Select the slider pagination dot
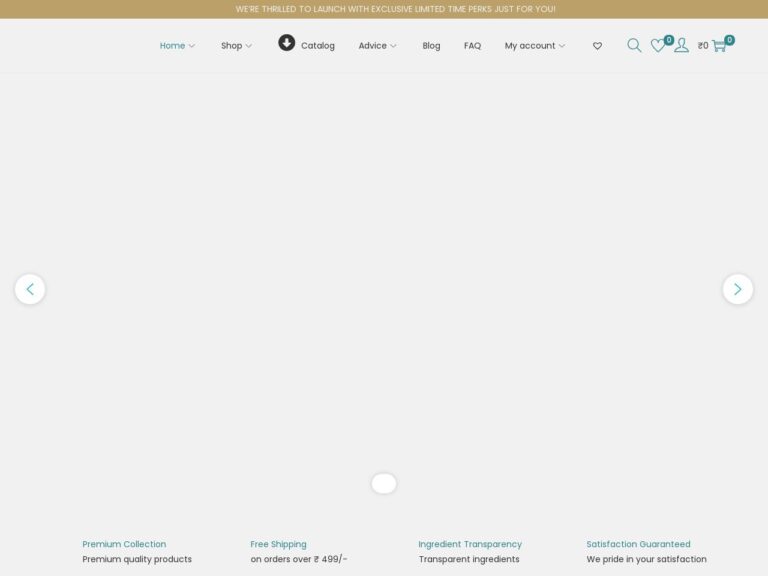 click(x=384, y=483)
